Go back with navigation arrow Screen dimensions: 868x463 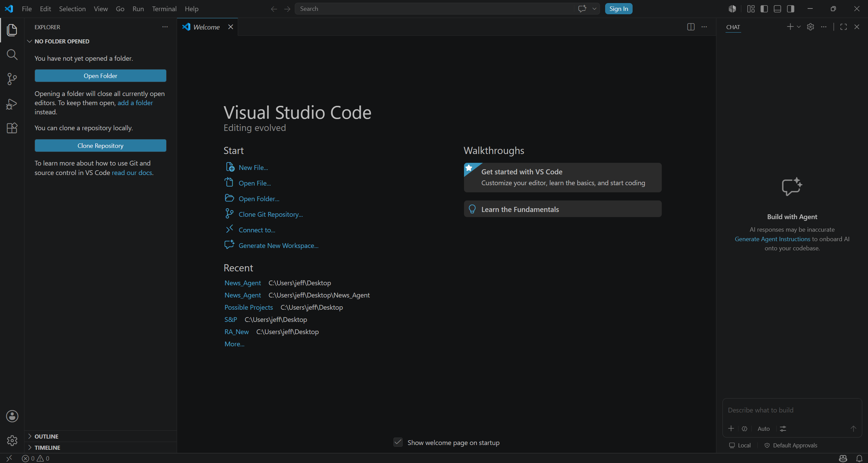274,9
